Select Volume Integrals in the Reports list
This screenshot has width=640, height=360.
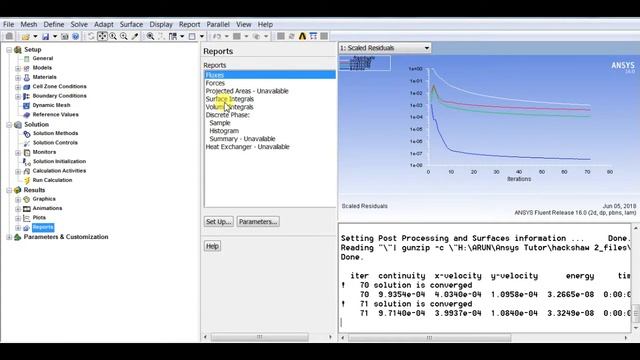tap(229, 107)
